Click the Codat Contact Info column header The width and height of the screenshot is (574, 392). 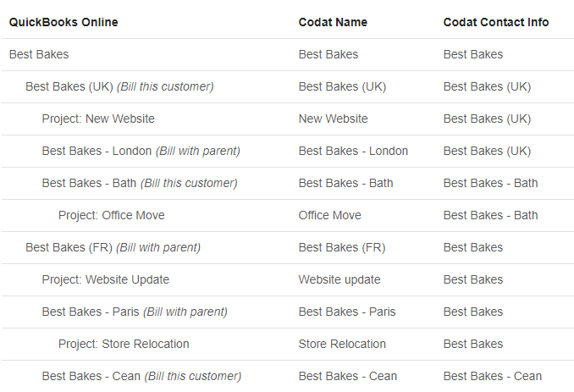click(495, 22)
